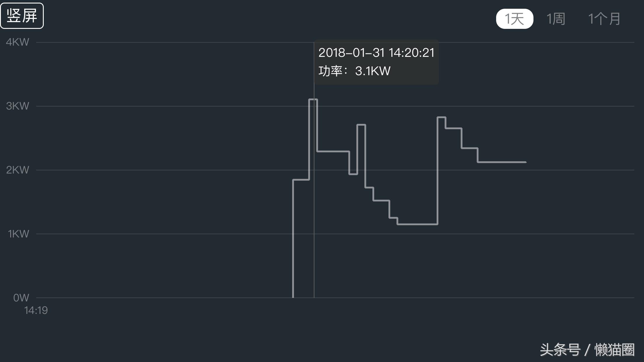
Task: Tap the highest 3.1KW peak on the curve
Action: 313,99
